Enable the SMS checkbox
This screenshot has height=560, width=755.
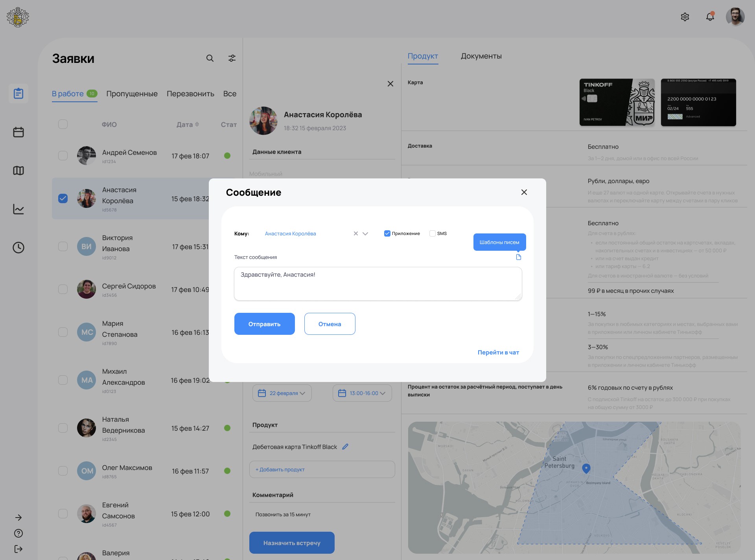[433, 233]
